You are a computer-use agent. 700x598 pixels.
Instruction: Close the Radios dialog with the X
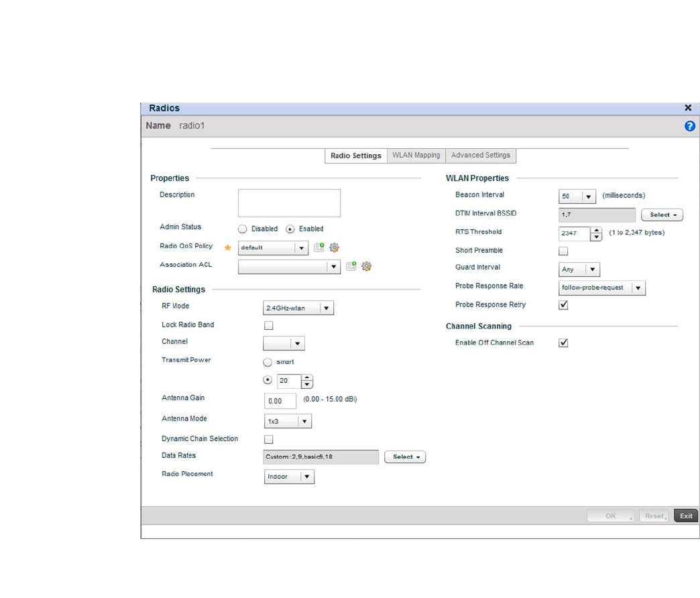pos(688,107)
